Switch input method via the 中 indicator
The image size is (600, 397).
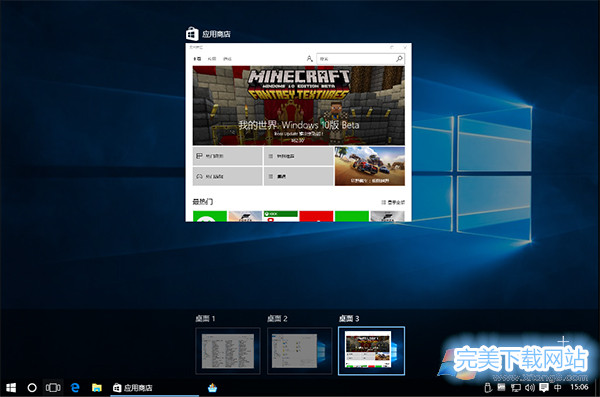click(x=558, y=388)
